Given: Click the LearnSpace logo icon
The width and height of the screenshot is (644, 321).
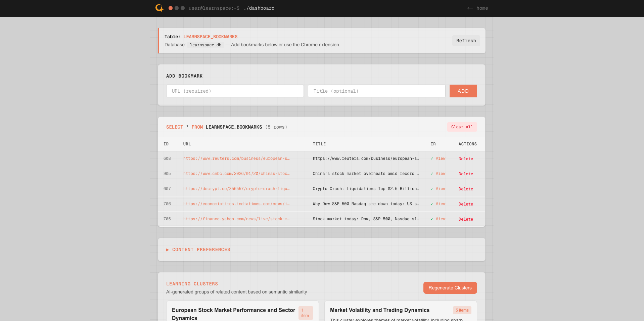Looking at the screenshot, I should (x=159, y=8).
